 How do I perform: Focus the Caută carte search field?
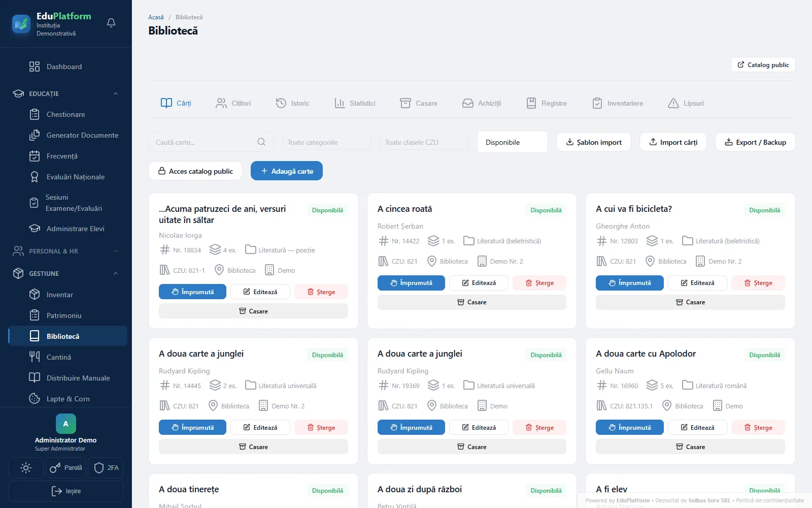[211, 142]
